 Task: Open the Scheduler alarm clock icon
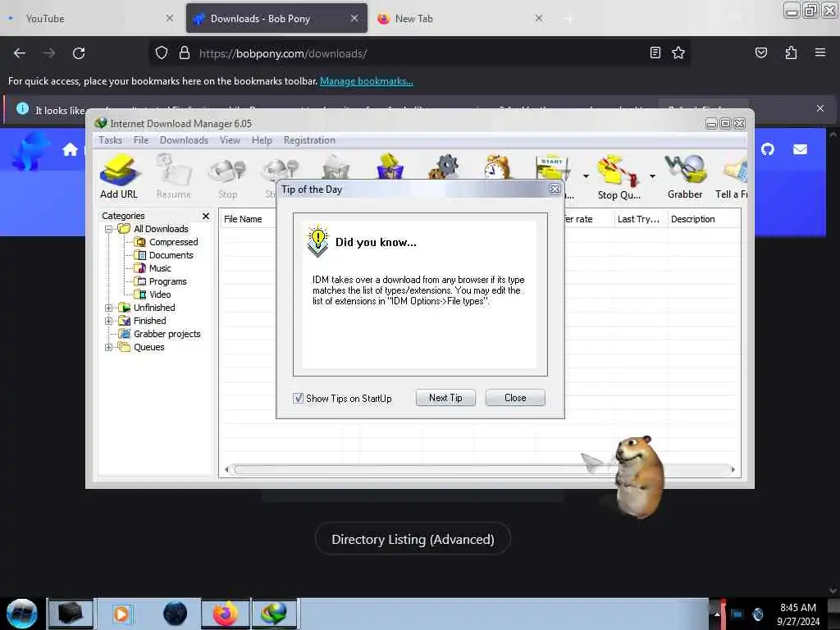pos(498,166)
